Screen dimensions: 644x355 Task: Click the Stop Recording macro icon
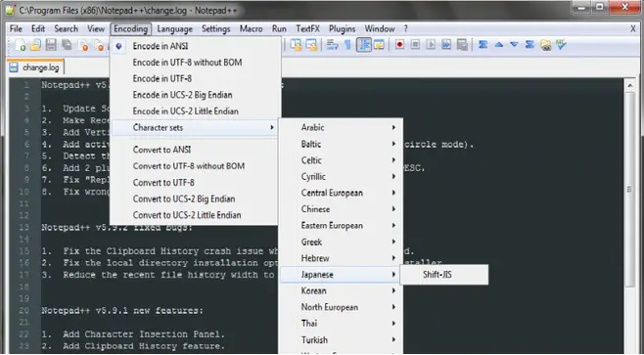pos(415,45)
